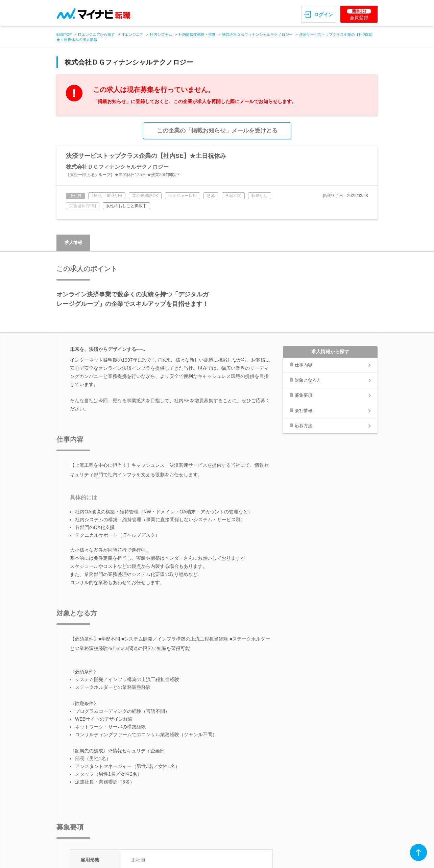This screenshot has width=434, height=868.
Task: Open the ITエンジニア breadcrumb link
Action: [x=132, y=34]
